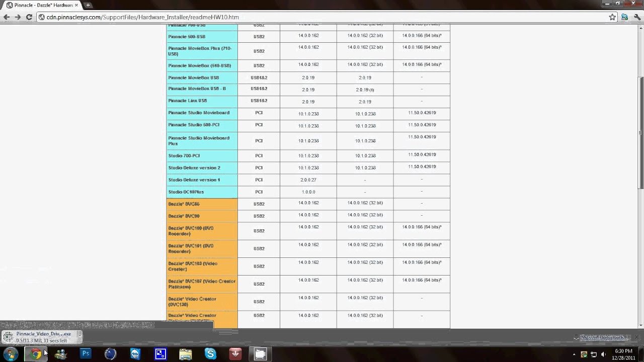Open the rightmost running taskbar app
The image size is (644, 362).
tap(260, 354)
